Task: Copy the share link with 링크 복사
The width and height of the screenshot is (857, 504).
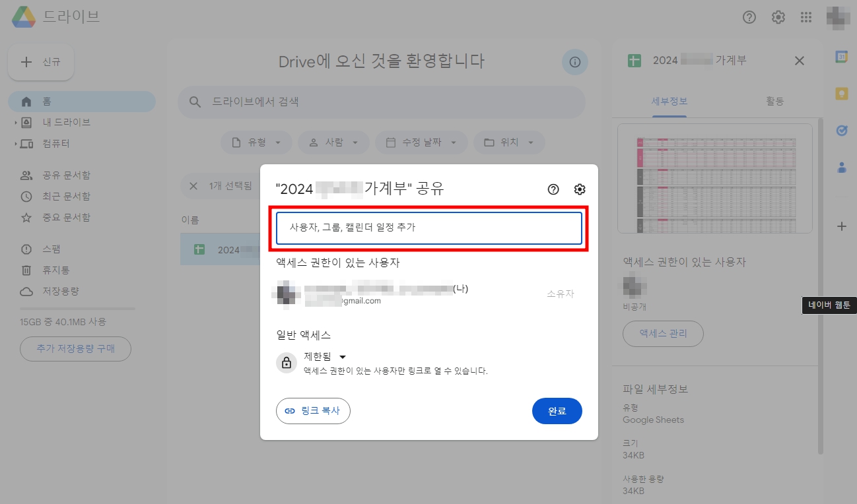Action: pyautogui.click(x=313, y=410)
